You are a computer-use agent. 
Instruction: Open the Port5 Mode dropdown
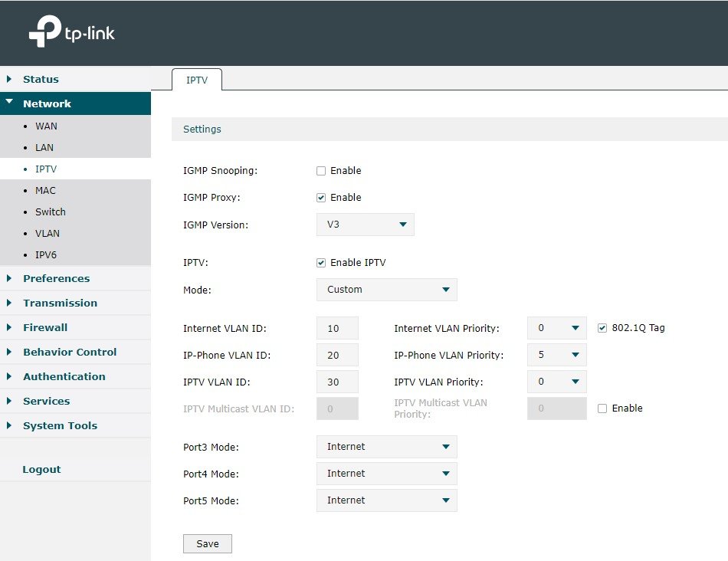[x=387, y=500]
